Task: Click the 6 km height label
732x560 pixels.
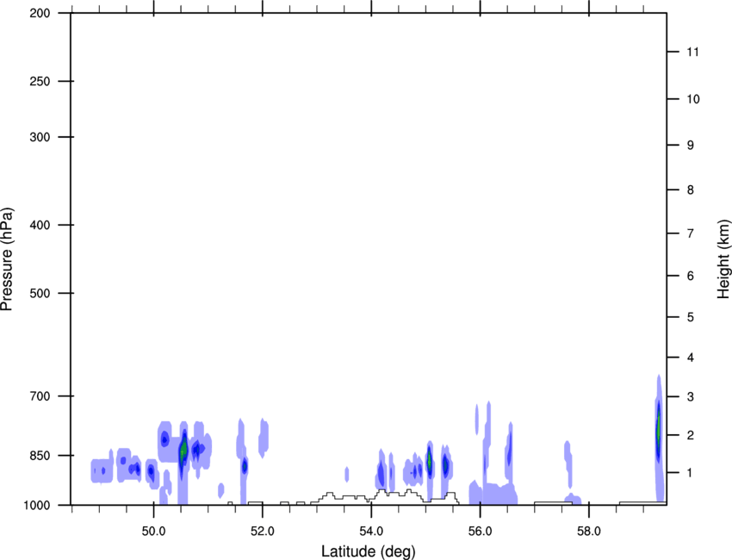Action: click(x=691, y=276)
